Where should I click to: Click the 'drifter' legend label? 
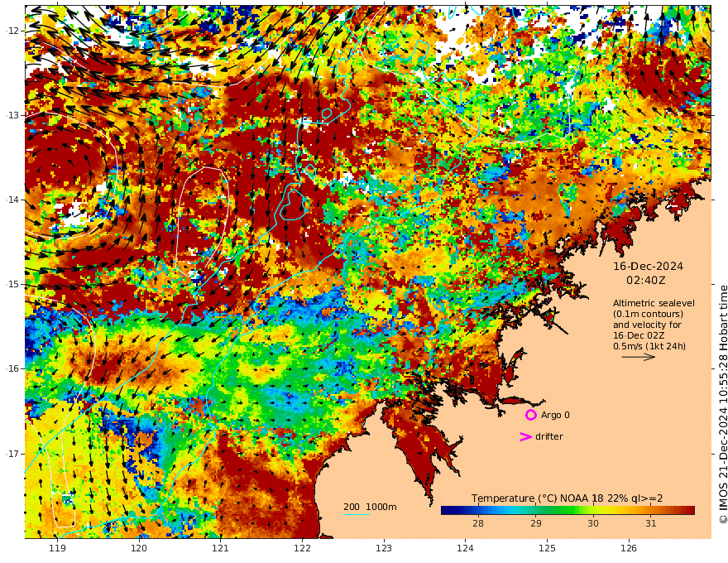point(549,436)
